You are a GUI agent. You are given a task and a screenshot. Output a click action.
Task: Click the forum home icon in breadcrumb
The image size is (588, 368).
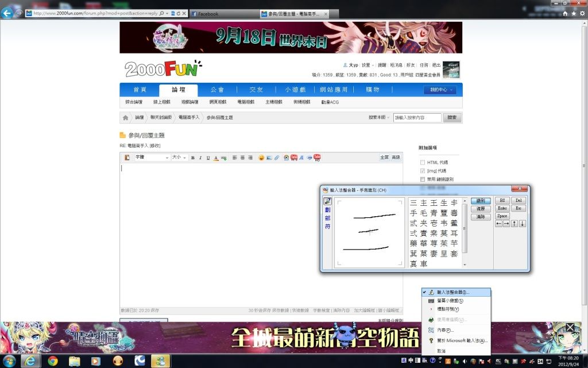125,117
